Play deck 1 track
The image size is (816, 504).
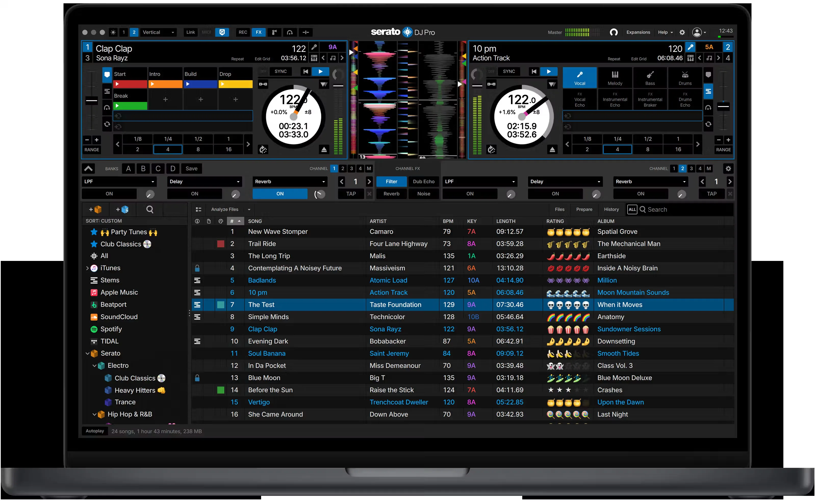click(320, 71)
